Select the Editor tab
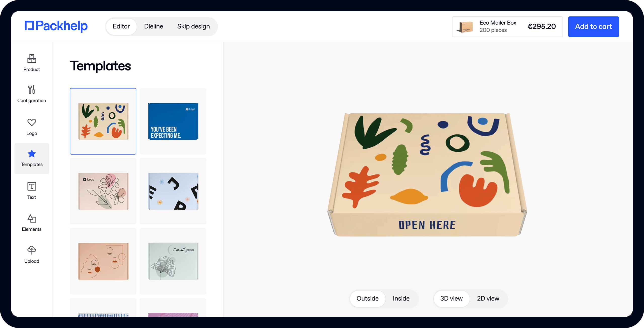 click(121, 26)
